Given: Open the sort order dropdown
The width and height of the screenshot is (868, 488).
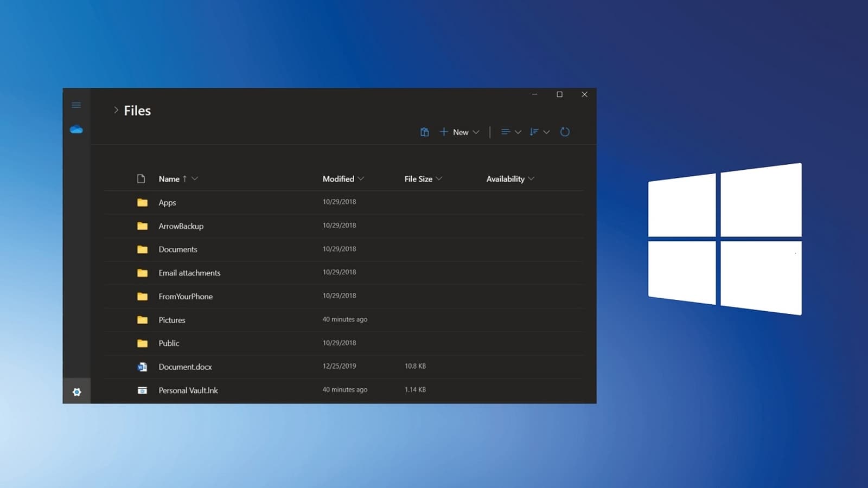Looking at the screenshot, I should (540, 132).
